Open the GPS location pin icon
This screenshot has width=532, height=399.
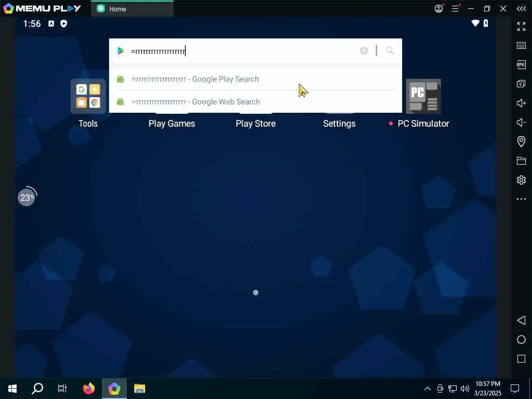pos(521,141)
